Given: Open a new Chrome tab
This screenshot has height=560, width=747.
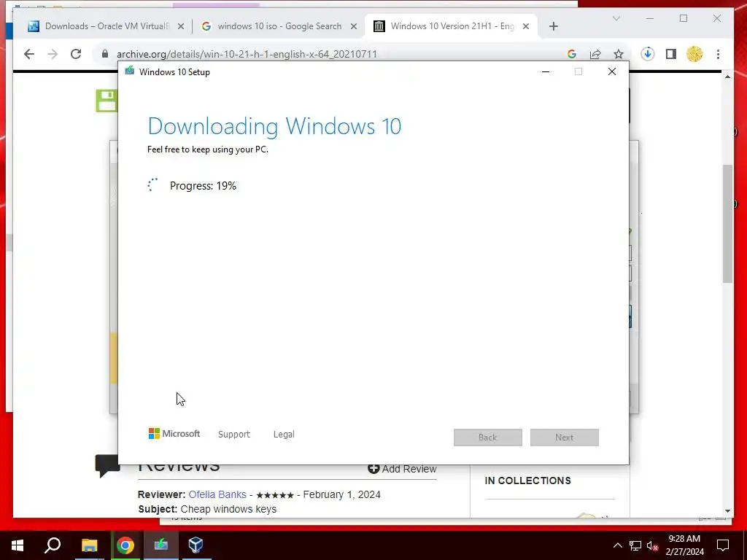Looking at the screenshot, I should (553, 26).
